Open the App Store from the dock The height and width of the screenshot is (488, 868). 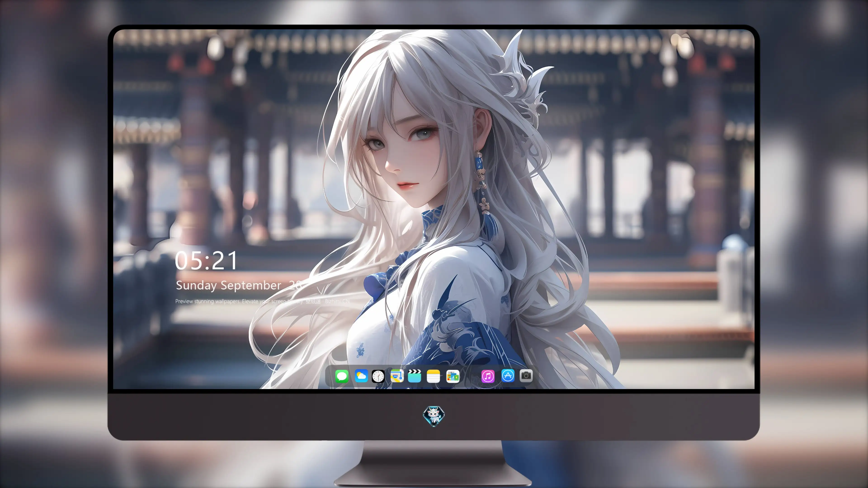[x=508, y=376]
